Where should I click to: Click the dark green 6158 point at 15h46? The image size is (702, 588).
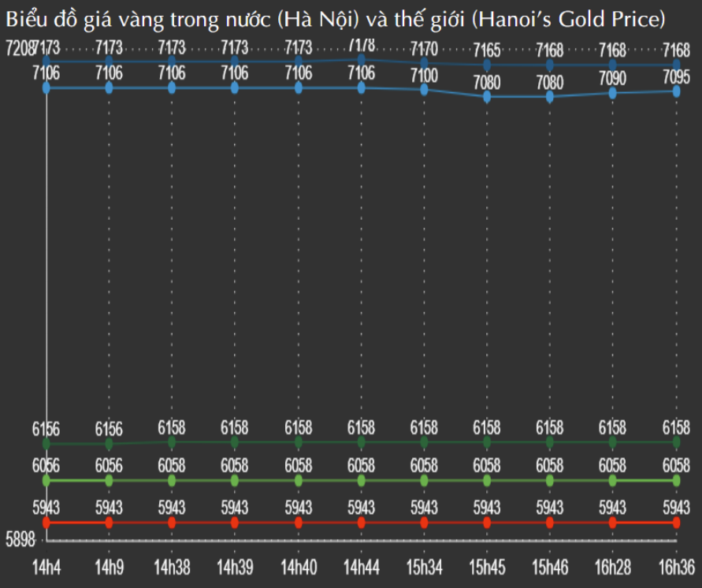click(x=550, y=442)
